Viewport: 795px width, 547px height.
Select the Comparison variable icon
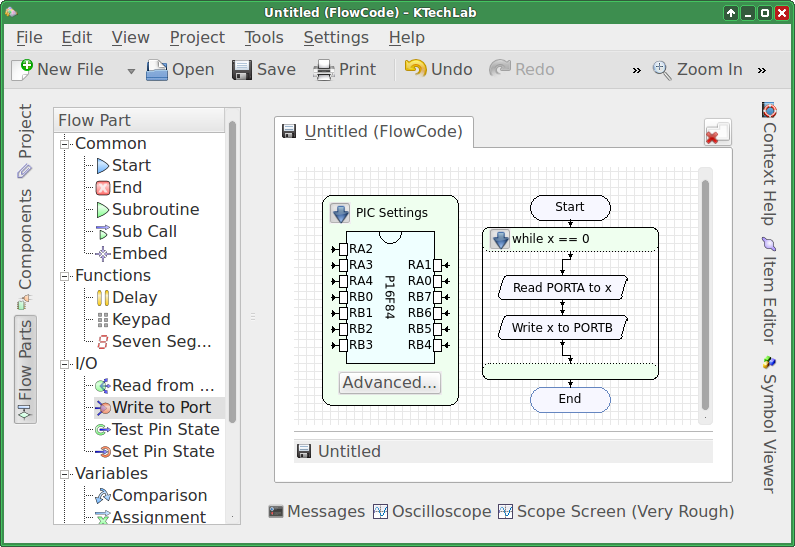click(x=103, y=496)
